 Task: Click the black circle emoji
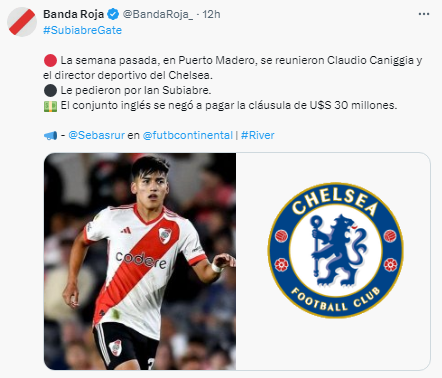click(50, 90)
